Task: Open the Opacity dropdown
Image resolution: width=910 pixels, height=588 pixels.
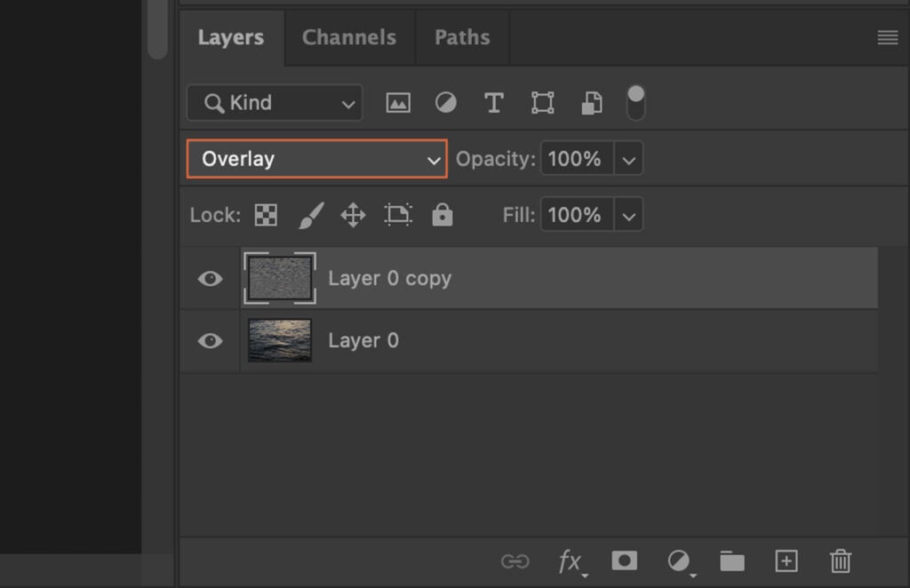Action: pos(629,158)
